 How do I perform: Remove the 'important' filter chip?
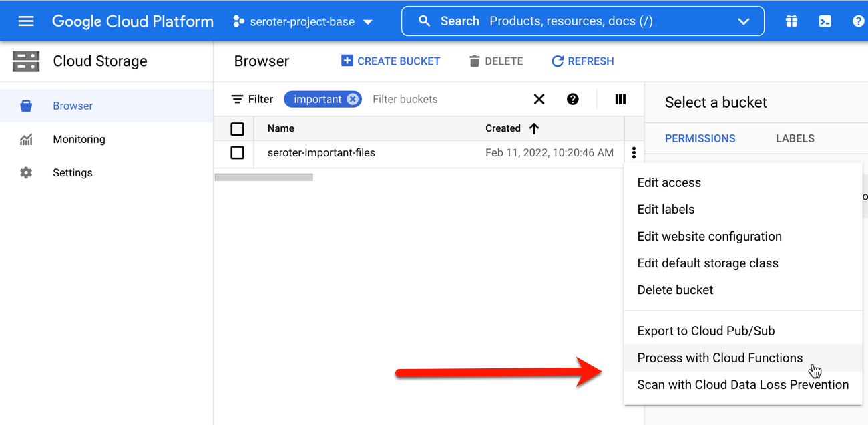353,99
